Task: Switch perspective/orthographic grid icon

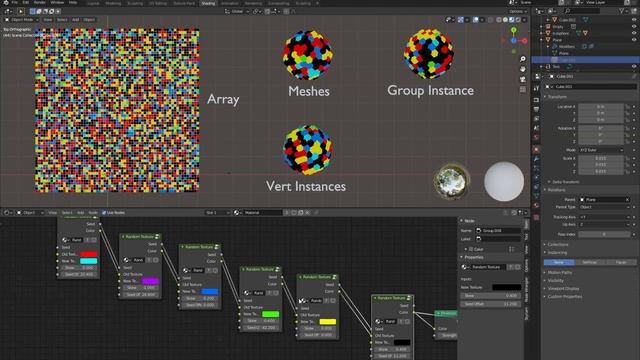Action: coord(522,90)
